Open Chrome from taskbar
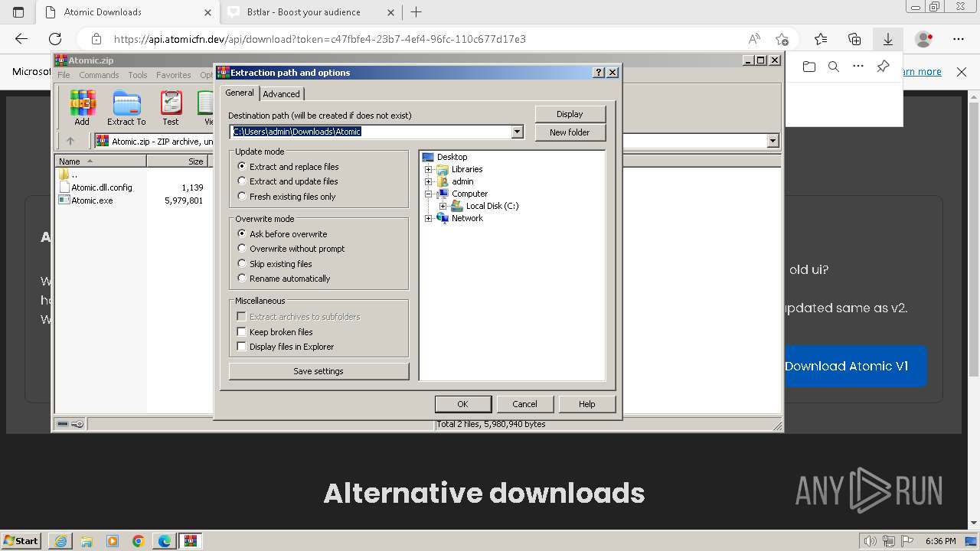 pyautogui.click(x=139, y=541)
